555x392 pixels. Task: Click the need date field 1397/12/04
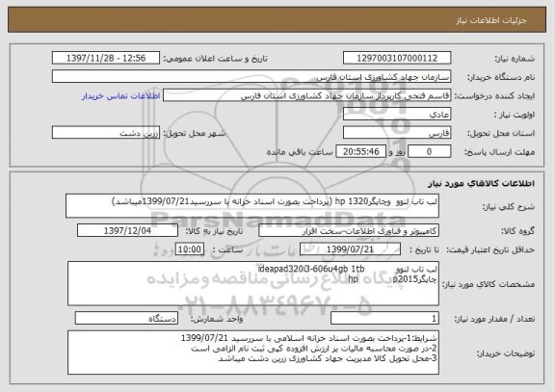pos(127,230)
